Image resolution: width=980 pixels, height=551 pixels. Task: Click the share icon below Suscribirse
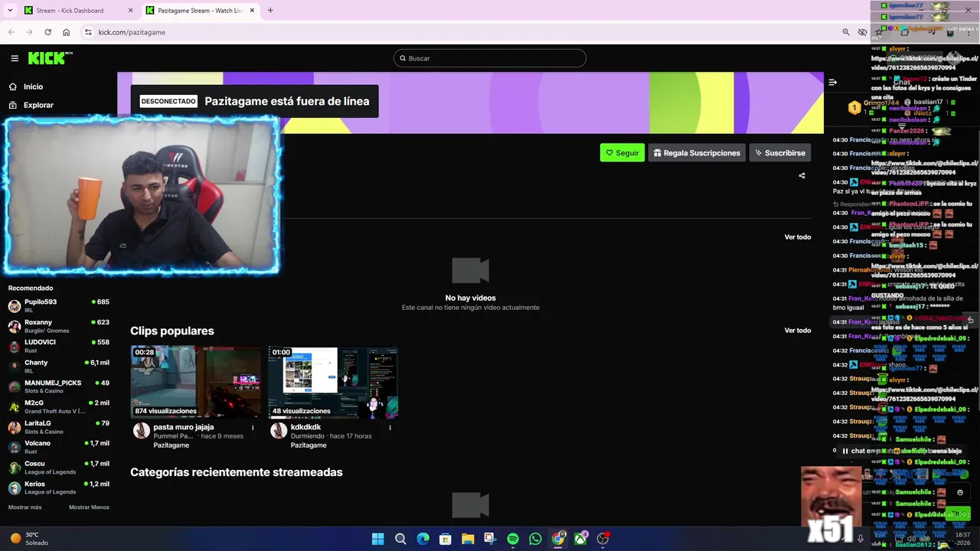802,175
